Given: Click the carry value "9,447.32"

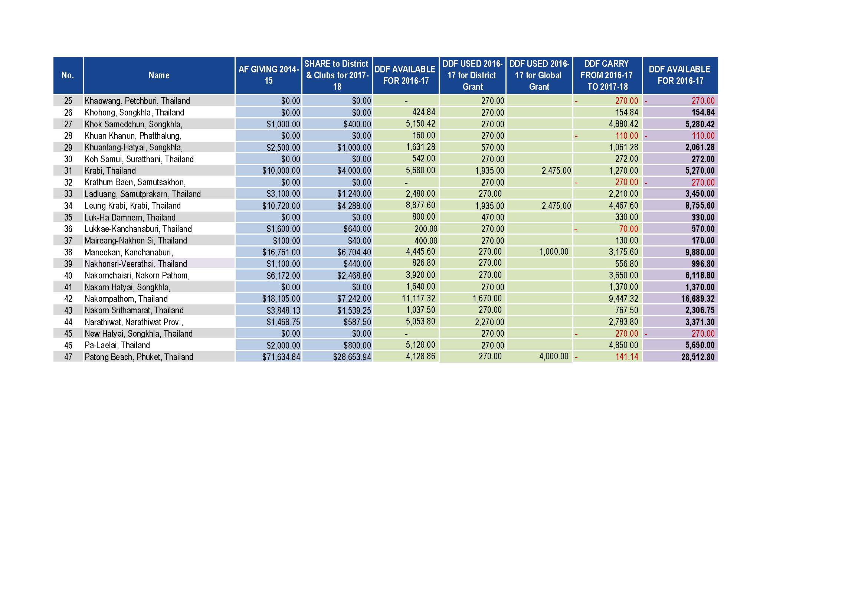Looking at the screenshot, I should coord(623,299).
